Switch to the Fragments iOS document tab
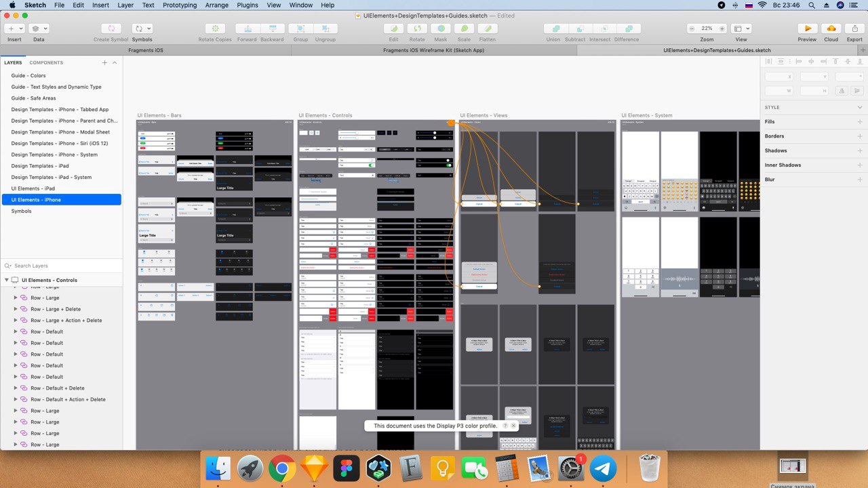The image size is (868, 488). coord(146,50)
